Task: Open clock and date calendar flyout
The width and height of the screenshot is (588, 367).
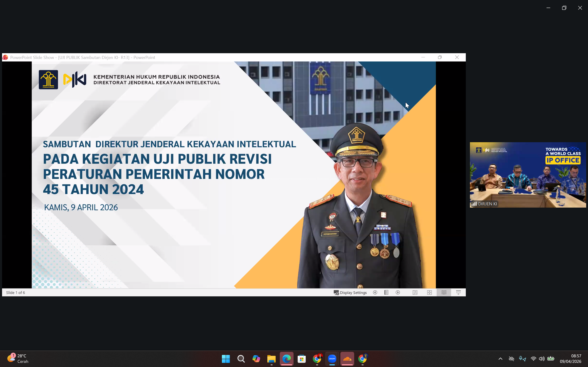Action: (x=570, y=359)
